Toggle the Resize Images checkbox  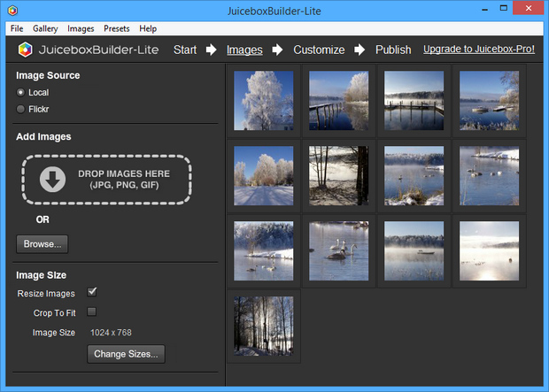click(x=92, y=292)
